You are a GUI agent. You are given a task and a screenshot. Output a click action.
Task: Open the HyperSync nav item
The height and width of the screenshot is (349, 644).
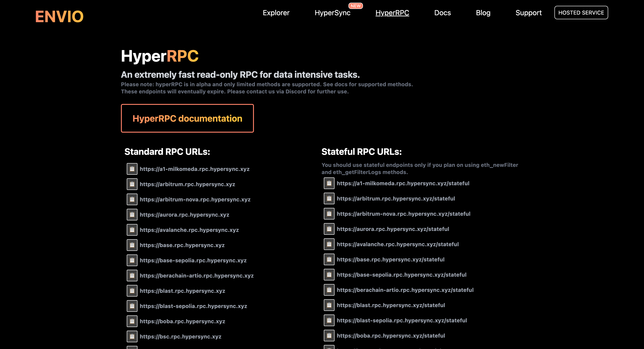333,13
